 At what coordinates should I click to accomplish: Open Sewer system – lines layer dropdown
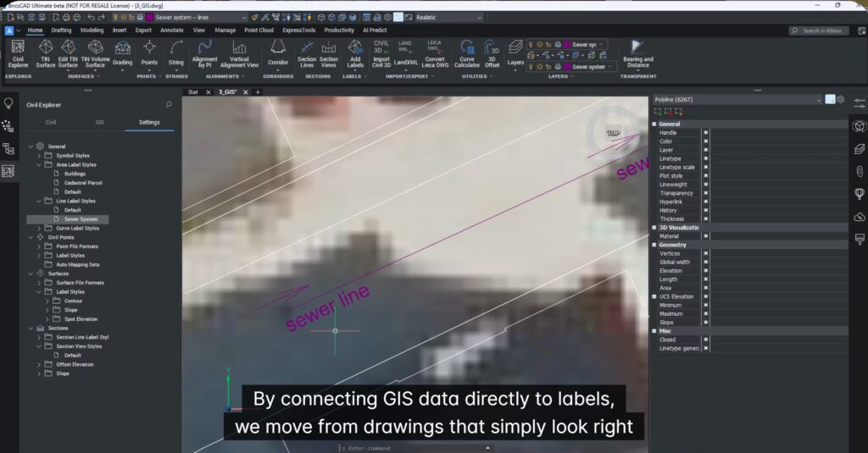200,18
